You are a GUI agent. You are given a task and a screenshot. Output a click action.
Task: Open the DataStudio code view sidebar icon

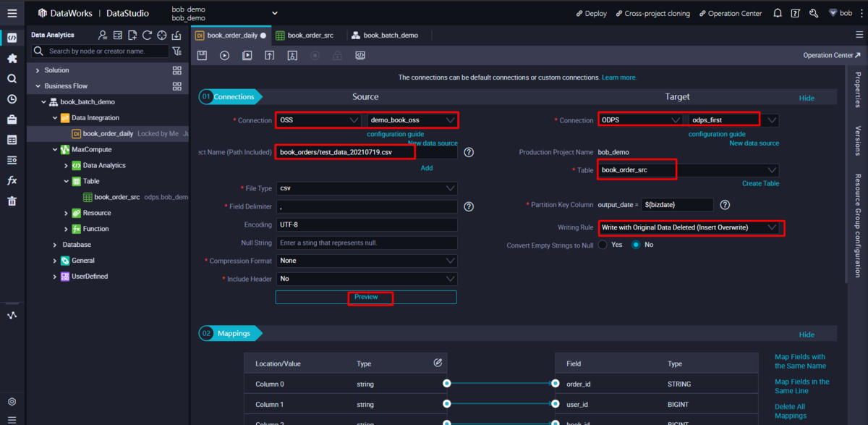[x=12, y=38]
